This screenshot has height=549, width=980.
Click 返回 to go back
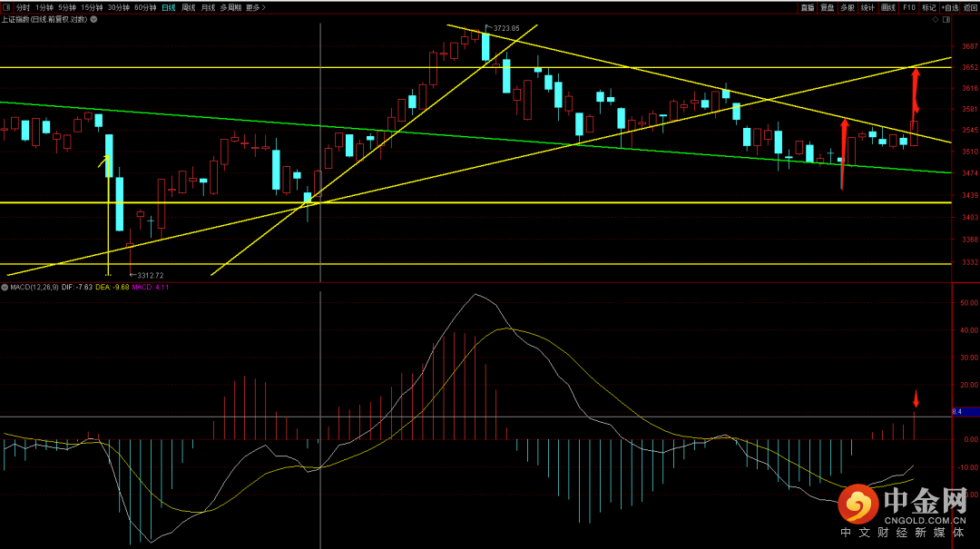[x=970, y=7]
